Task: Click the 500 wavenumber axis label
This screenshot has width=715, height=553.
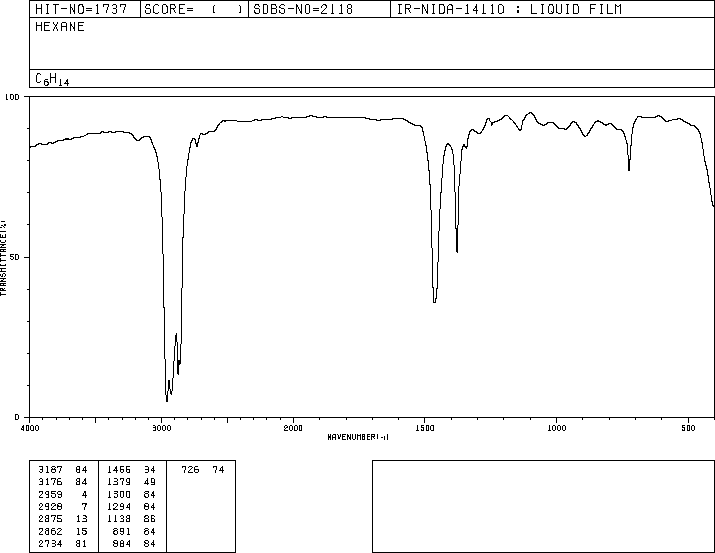Action: pos(688,428)
